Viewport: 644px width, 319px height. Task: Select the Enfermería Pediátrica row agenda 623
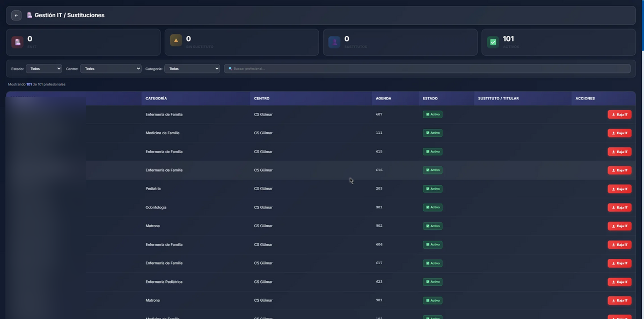point(322,282)
